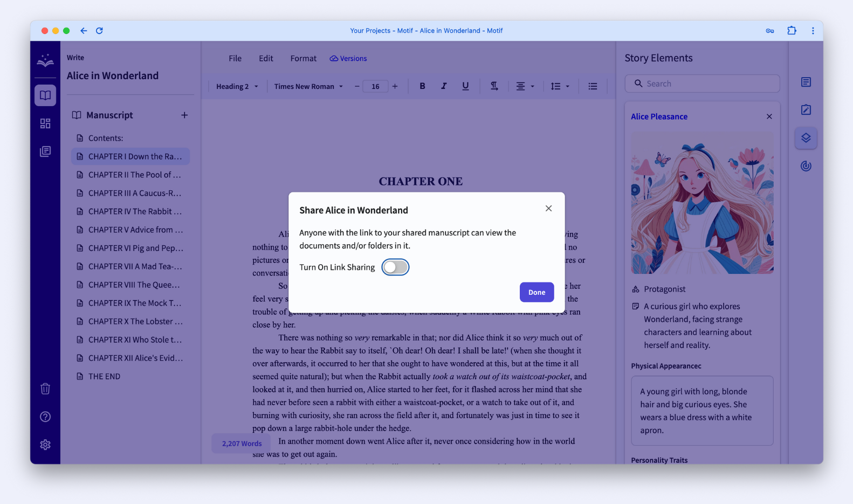The image size is (853, 504).
Task: Click the browser reload icon
Action: (x=99, y=31)
